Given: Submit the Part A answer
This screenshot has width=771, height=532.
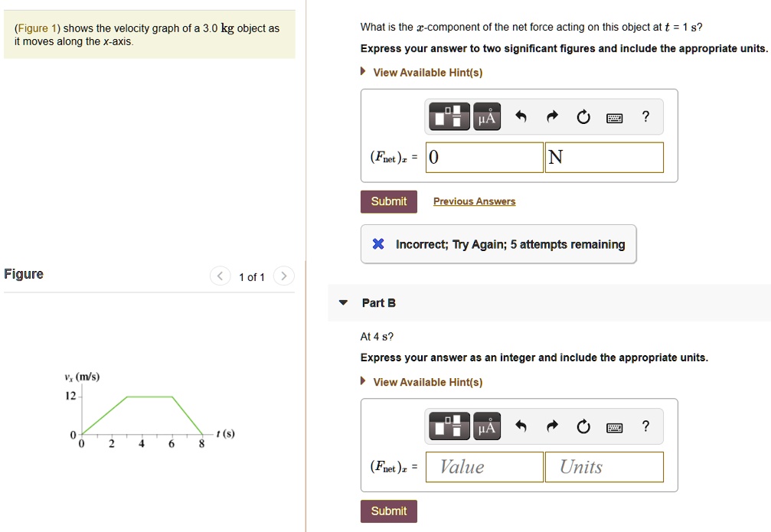Looking at the screenshot, I should click(x=389, y=201).
